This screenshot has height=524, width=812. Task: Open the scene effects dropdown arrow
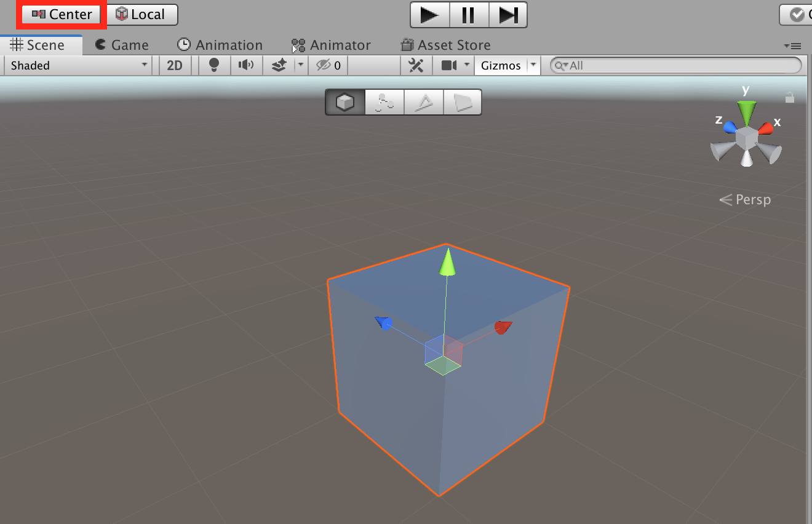pyautogui.click(x=301, y=65)
